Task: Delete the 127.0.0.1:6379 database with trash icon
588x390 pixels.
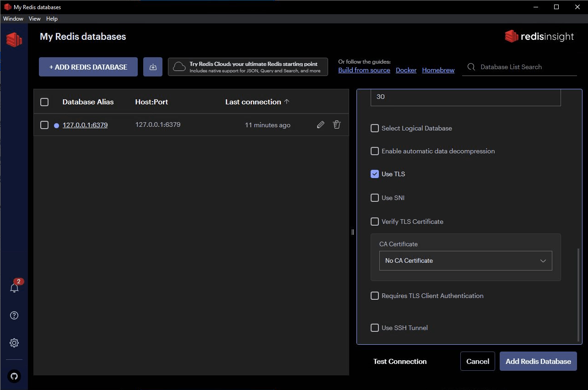Action: pos(337,125)
